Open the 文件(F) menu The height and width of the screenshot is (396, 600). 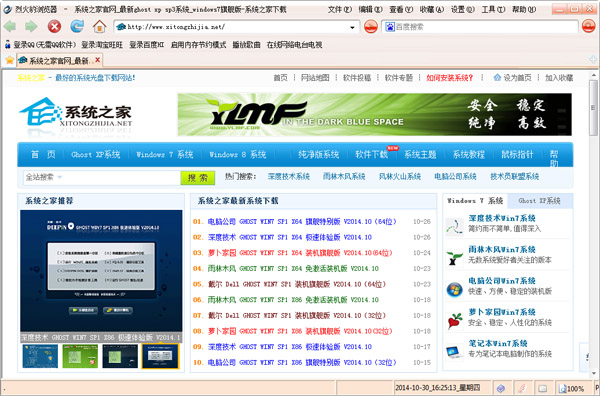coord(339,10)
